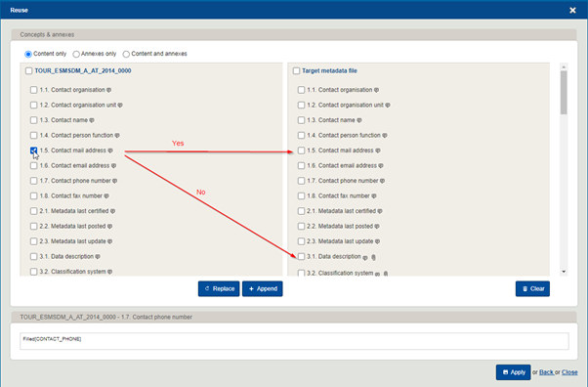This screenshot has width=588, height=387.
Task: Tick the Target metadata file select-all checkbox
Action: pyautogui.click(x=296, y=71)
